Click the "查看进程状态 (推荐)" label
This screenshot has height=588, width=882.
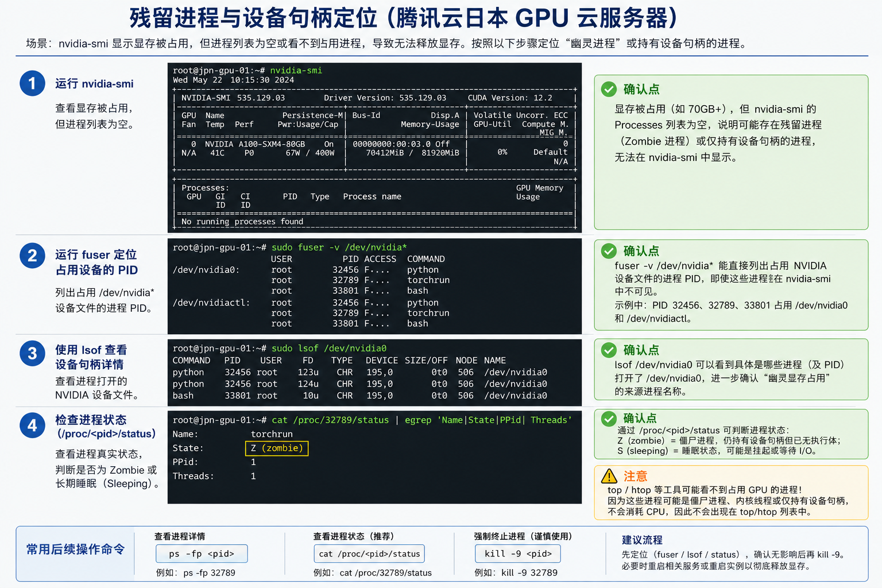(x=354, y=536)
